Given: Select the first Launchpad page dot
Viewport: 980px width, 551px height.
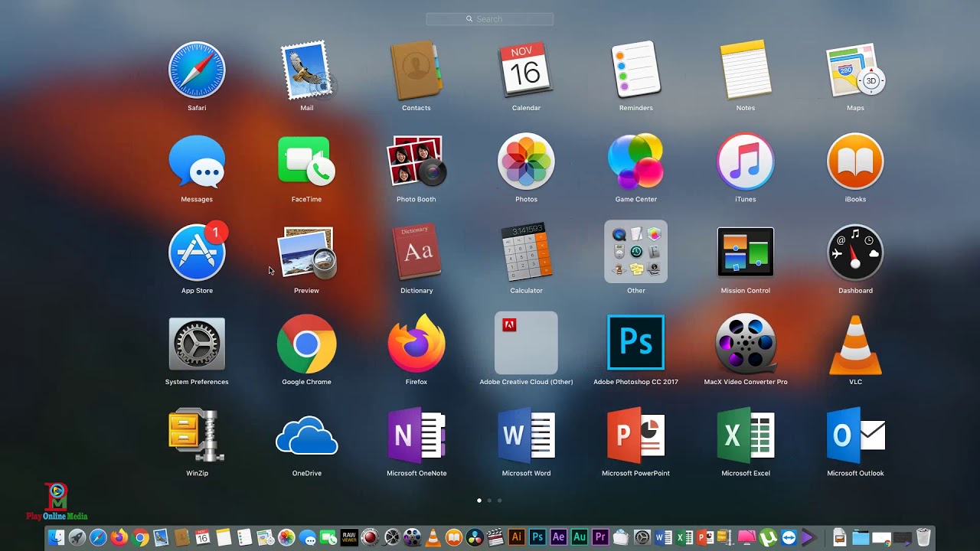Looking at the screenshot, I should coord(479,500).
